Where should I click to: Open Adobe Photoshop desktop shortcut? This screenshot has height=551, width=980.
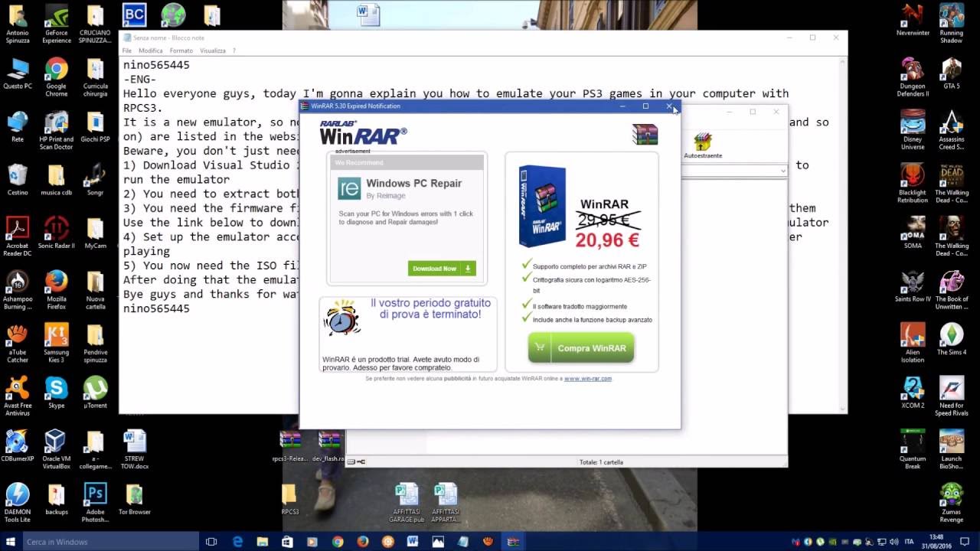click(x=95, y=502)
